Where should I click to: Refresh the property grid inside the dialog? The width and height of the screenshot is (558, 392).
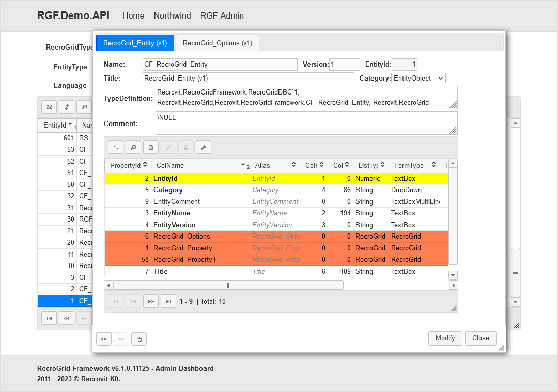pos(116,148)
